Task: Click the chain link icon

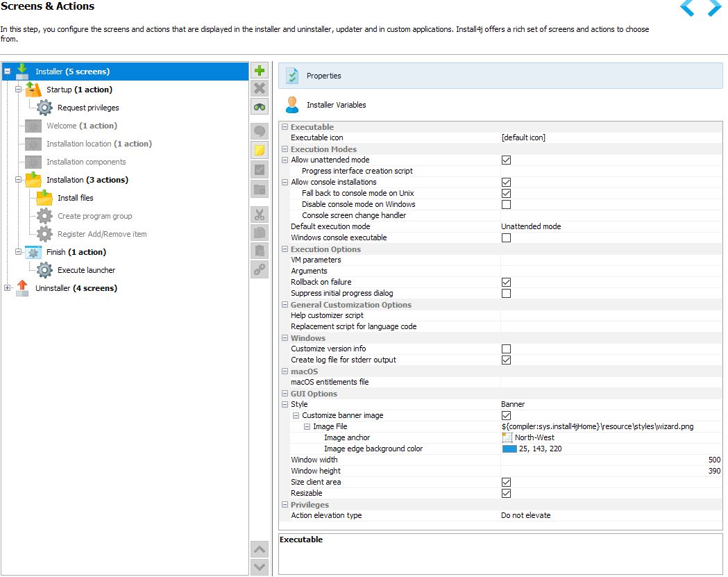Action: pos(260,269)
